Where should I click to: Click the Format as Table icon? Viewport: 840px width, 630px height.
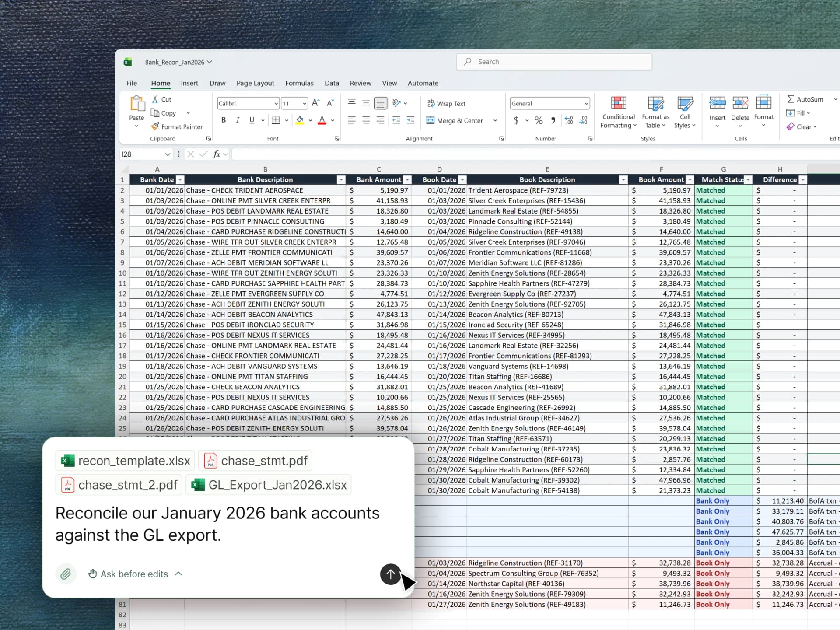[x=655, y=103]
